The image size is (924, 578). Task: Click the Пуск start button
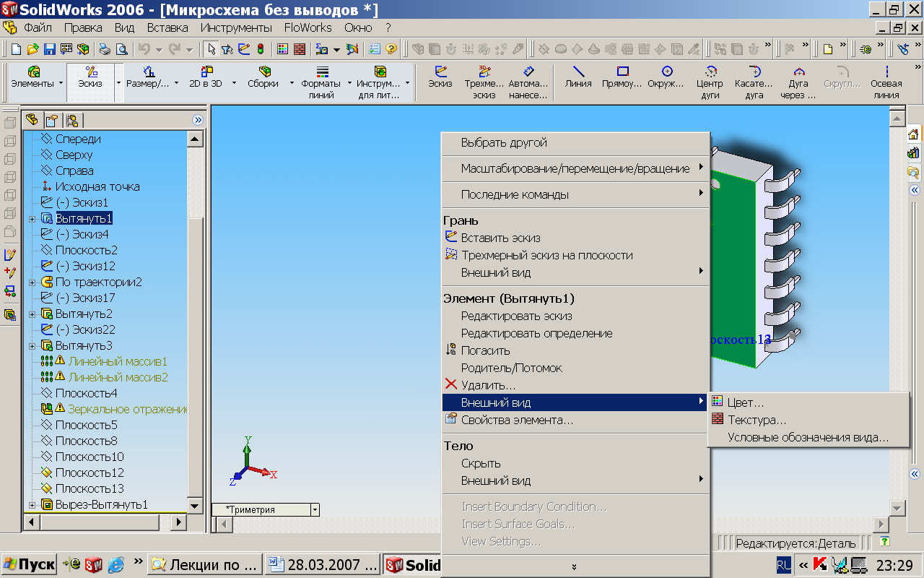coord(29,564)
